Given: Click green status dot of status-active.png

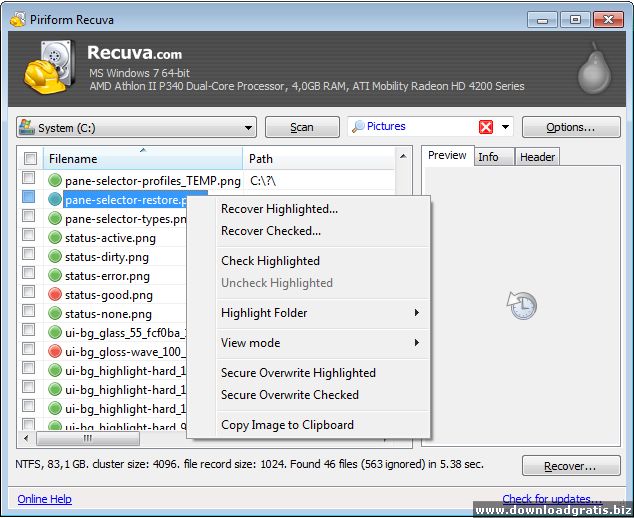Looking at the screenshot, I should (55, 238).
